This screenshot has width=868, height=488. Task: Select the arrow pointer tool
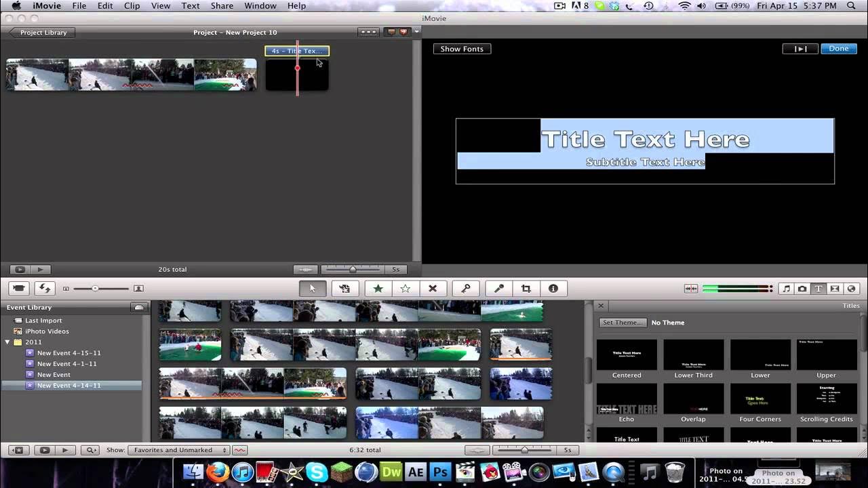point(313,288)
